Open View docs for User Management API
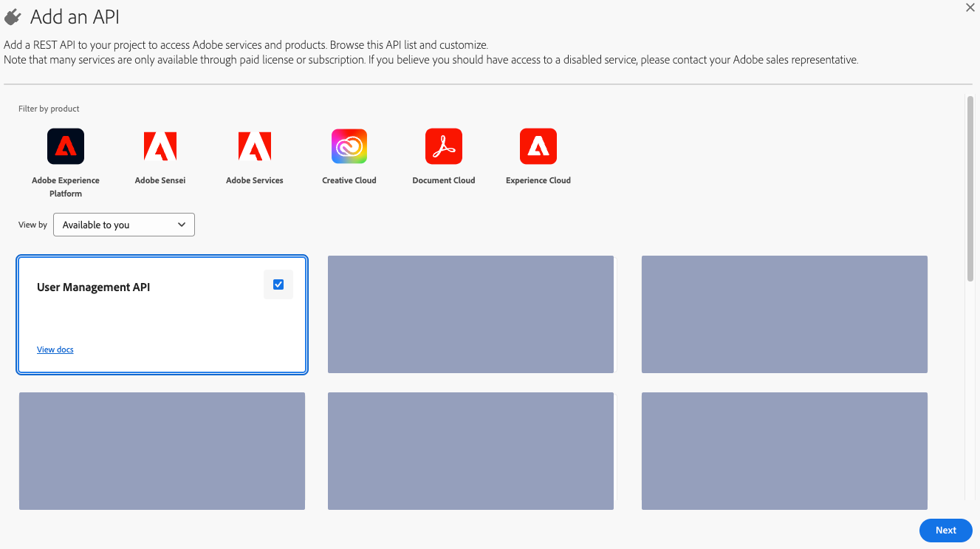 tap(55, 349)
